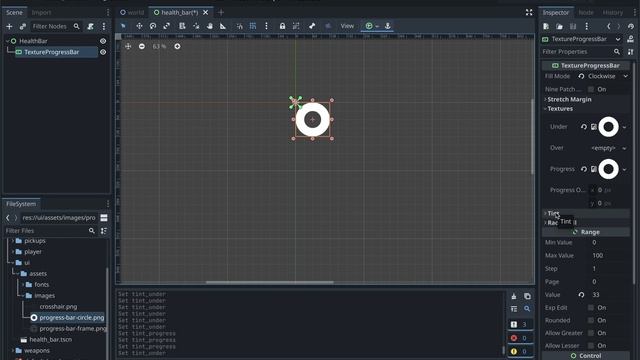Activate the Move Mode tool
Image resolution: width=640 pixels, height=360 pixels.
(139, 26)
